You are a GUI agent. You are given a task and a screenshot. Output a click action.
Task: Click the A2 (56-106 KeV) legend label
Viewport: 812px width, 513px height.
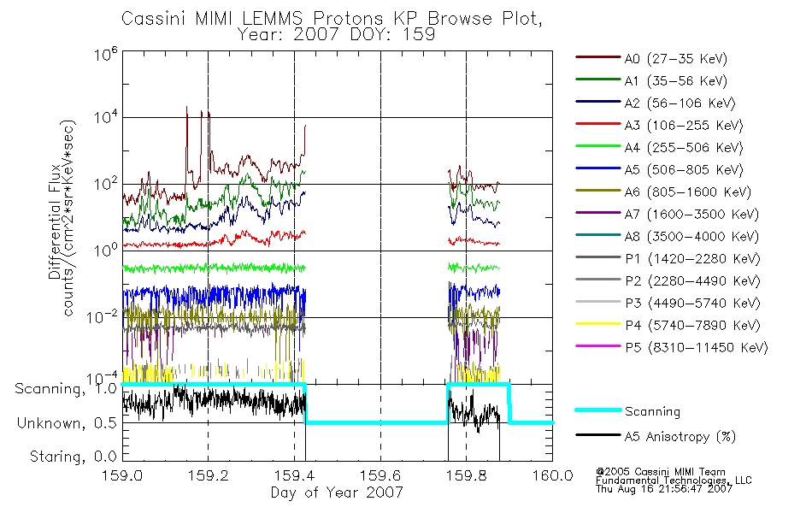click(x=680, y=103)
